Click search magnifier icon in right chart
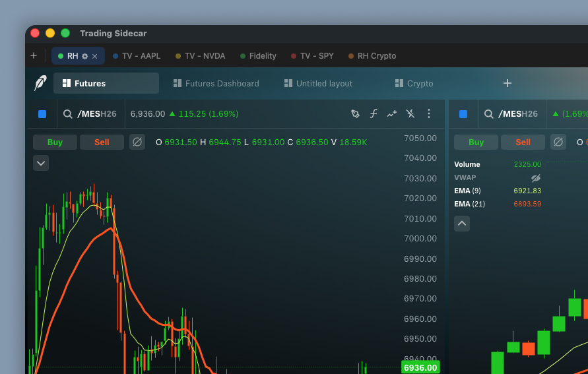 (488, 114)
